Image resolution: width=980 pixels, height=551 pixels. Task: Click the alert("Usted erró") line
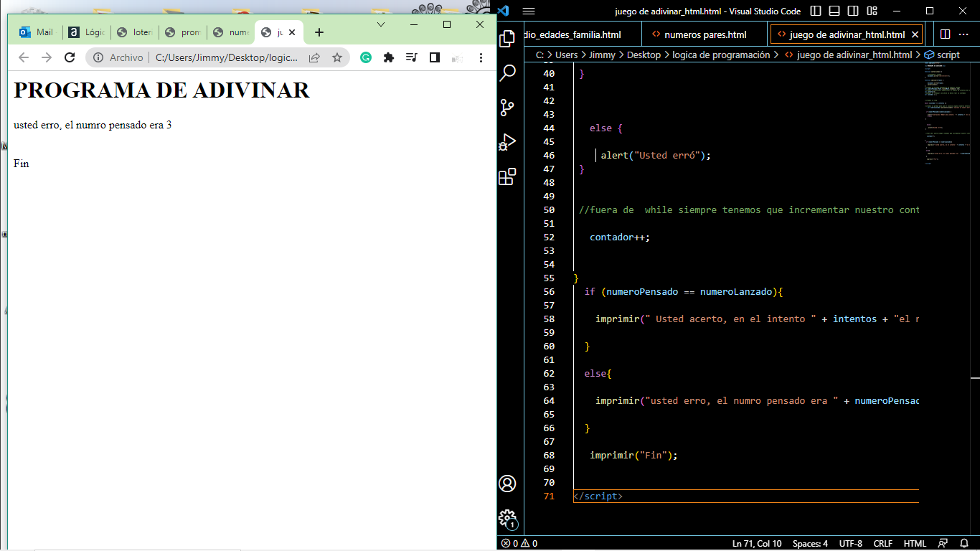[x=656, y=156]
